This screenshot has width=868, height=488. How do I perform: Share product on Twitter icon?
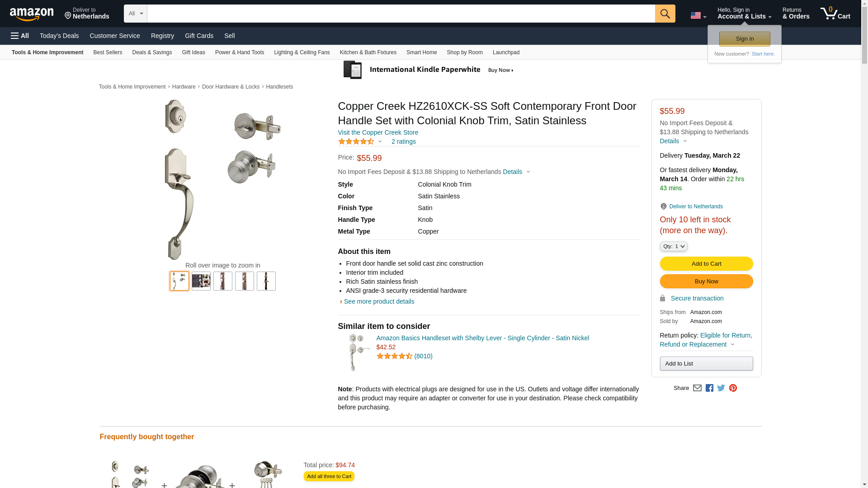click(721, 388)
